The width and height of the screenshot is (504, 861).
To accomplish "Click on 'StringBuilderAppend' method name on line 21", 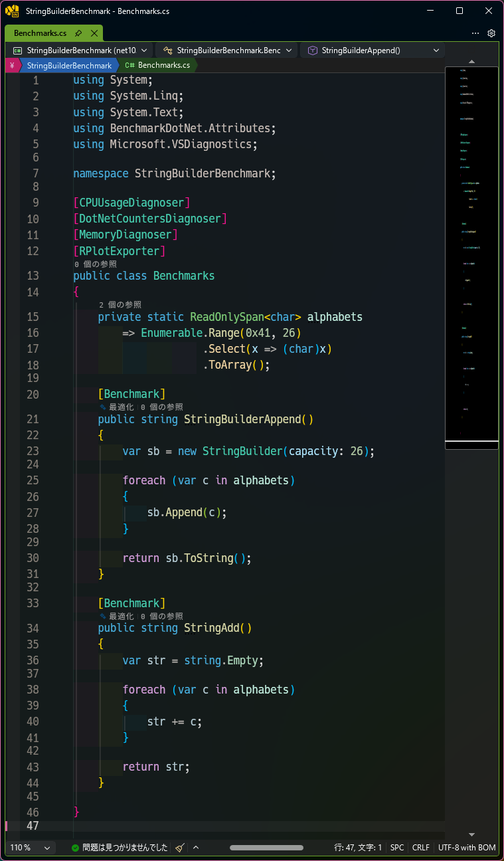I will [x=242, y=419].
